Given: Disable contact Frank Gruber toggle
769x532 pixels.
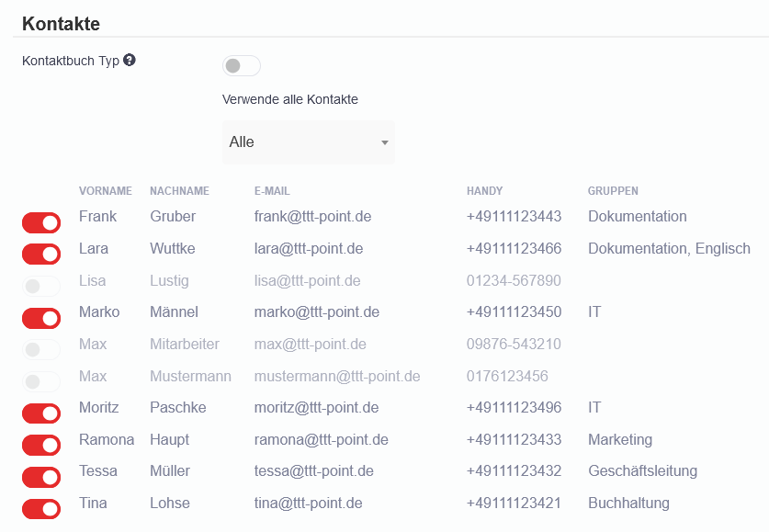Looking at the screenshot, I should pos(41,222).
